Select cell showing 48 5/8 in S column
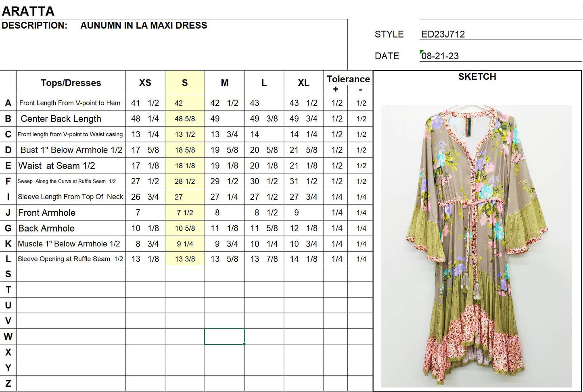Viewport: 583px width, 392px height. click(x=184, y=119)
